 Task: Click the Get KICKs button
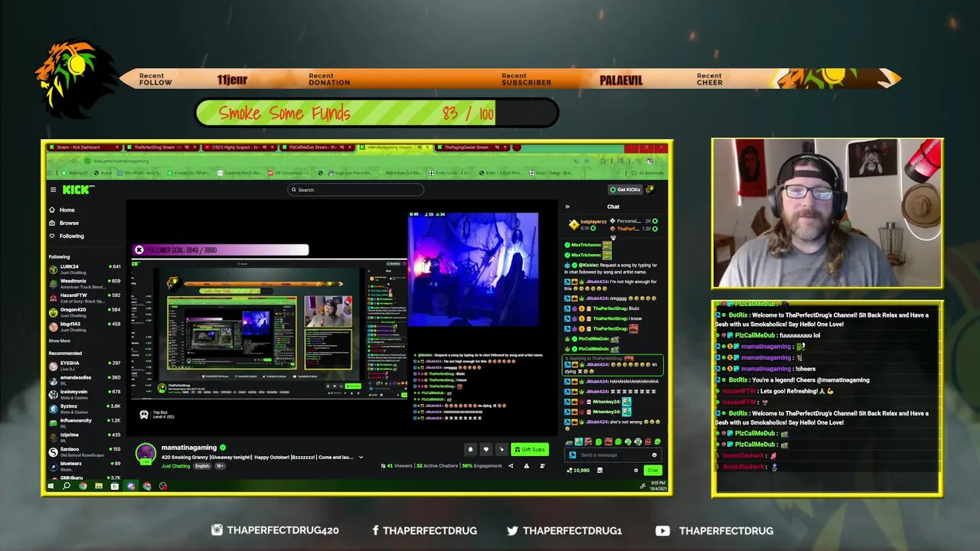tap(626, 190)
